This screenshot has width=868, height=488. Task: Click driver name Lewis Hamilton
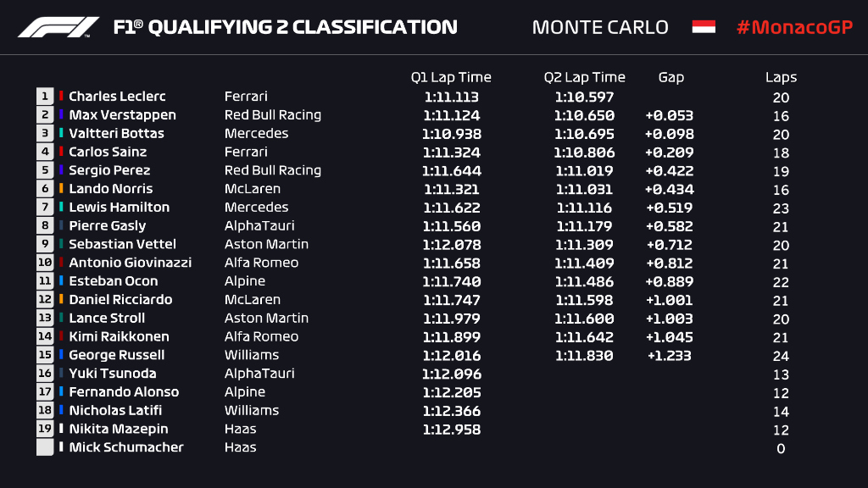click(x=119, y=207)
